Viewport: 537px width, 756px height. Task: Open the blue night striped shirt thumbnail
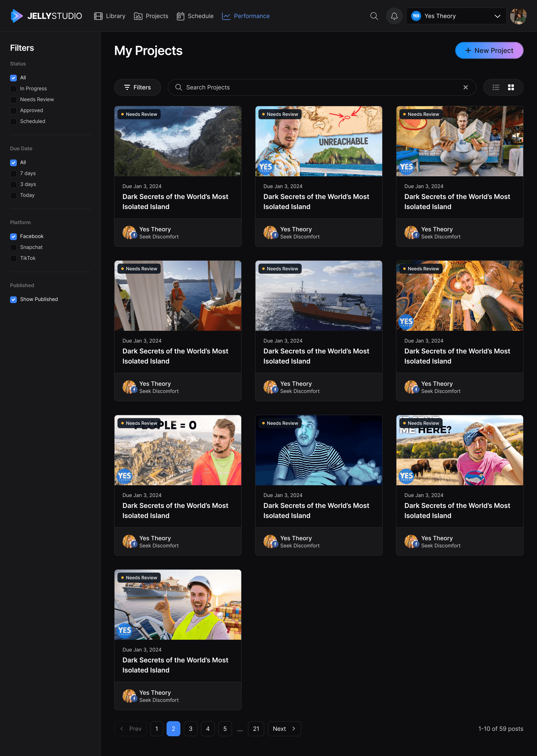click(x=319, y=450)
